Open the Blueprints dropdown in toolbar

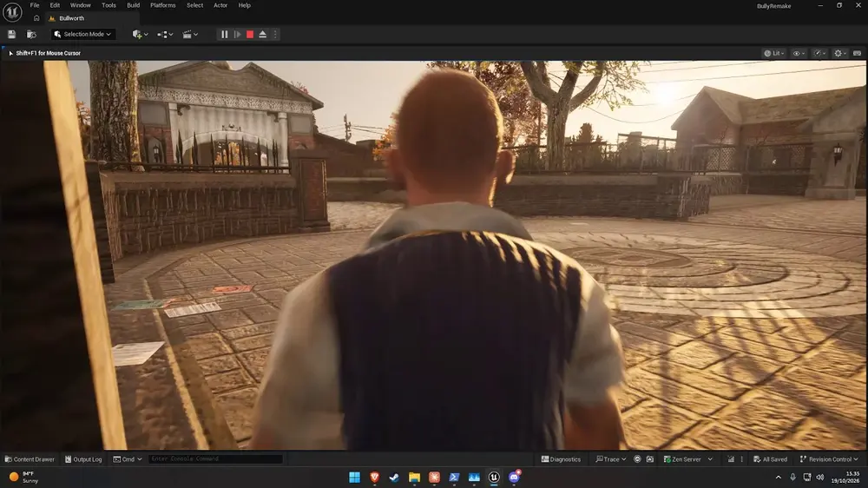point(165,35)
